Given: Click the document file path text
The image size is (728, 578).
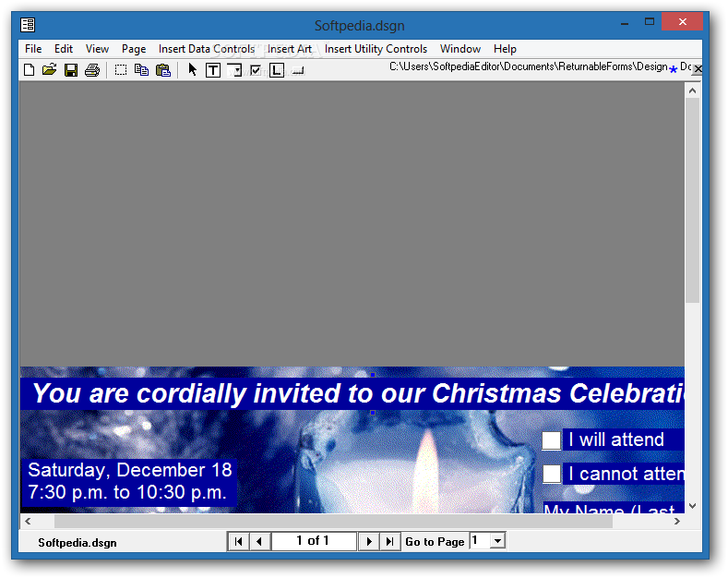Looking at the screenshot, I should (529, 66).
